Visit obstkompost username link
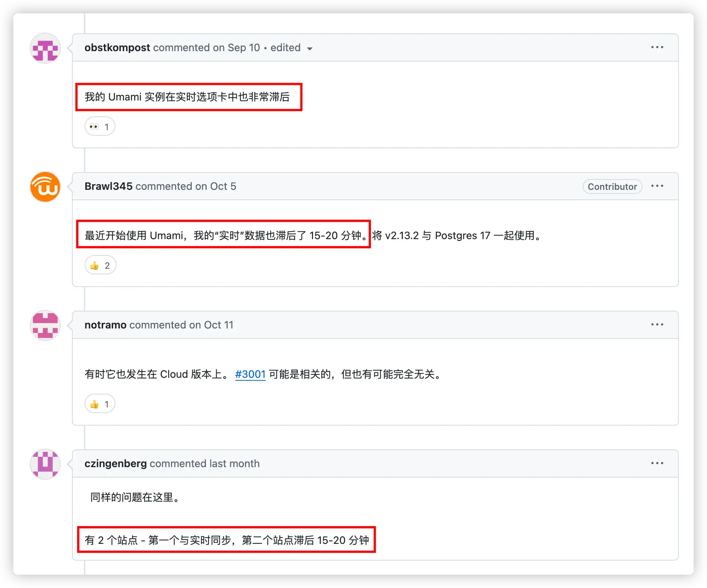The width and height of the screenshot is (707, 588). (117, 47)
